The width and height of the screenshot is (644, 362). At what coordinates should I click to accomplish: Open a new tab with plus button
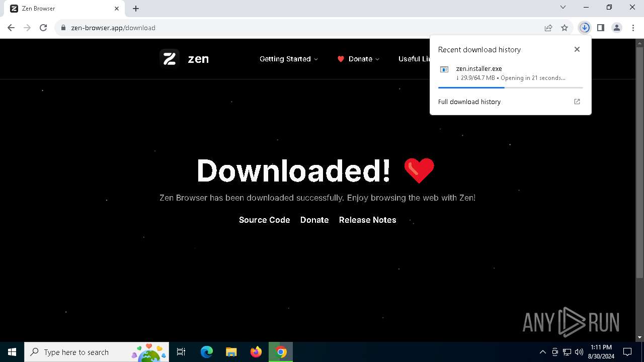(x=136, y=9)
